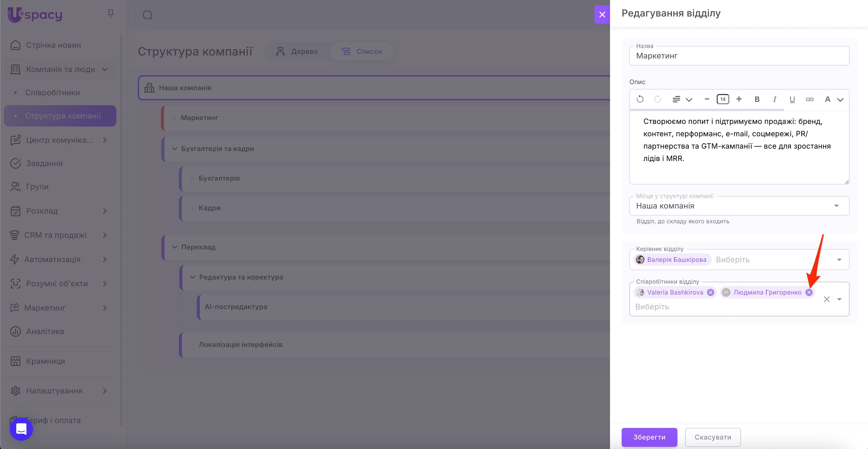The height and width of the screenshot is (449, 868).
Task: Insert a link using the link icon
Action: click(809, 99)
